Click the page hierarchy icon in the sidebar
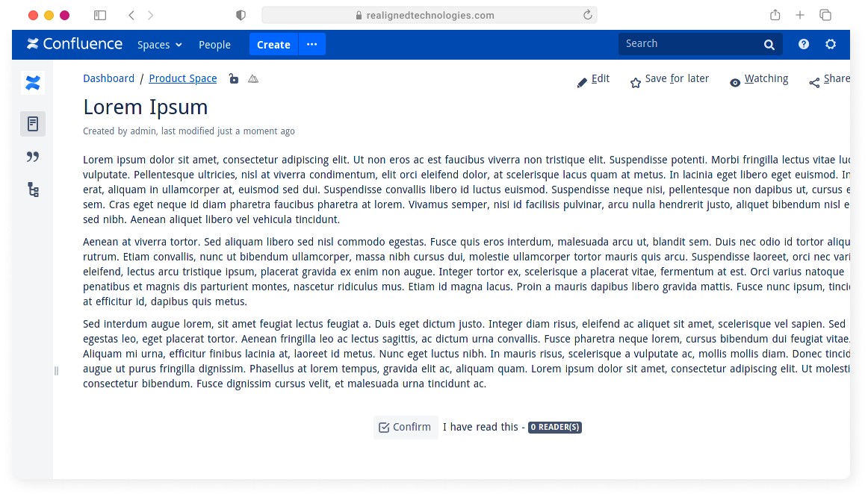This screenshot has height=497, width=868. point(33,190)
